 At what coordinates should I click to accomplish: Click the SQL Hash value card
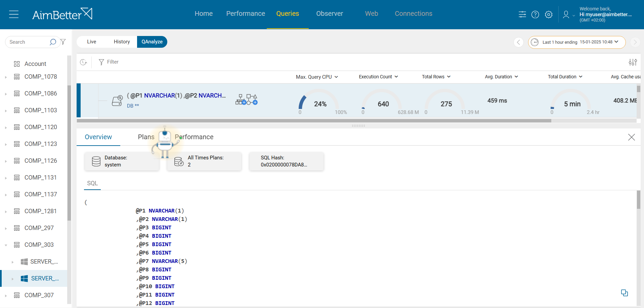click(287, 161)
